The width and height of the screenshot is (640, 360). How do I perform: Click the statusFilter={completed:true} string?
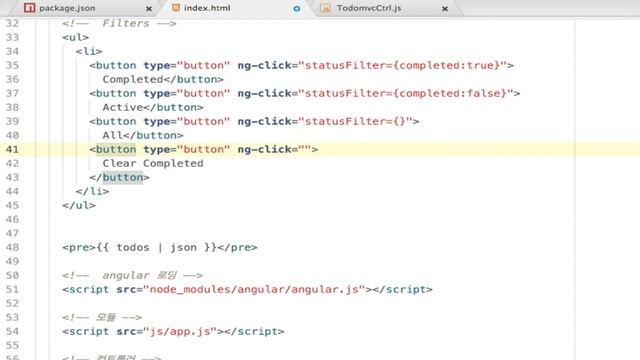pyautogui.click(x=403, y=65)
